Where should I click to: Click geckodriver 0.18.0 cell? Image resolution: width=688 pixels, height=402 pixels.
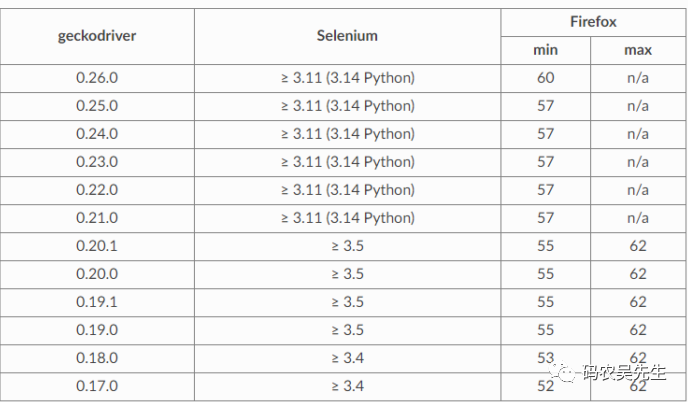[97, 358]
